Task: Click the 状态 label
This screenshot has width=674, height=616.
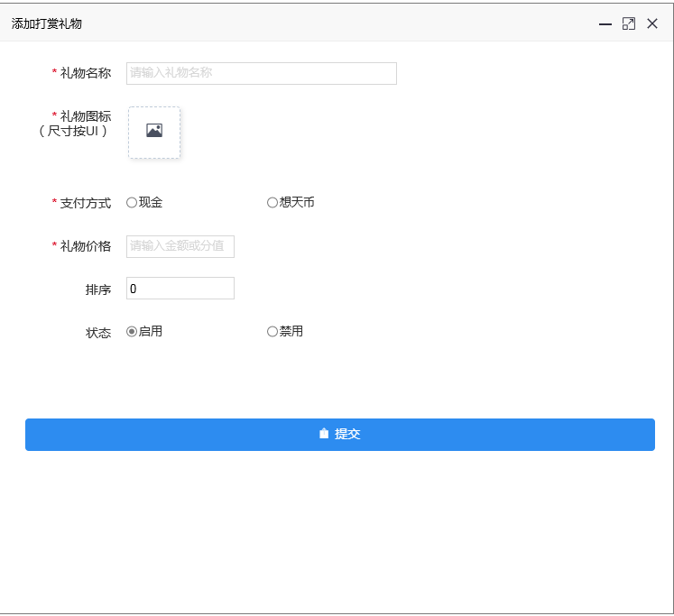Action: [x=98, y=333]
